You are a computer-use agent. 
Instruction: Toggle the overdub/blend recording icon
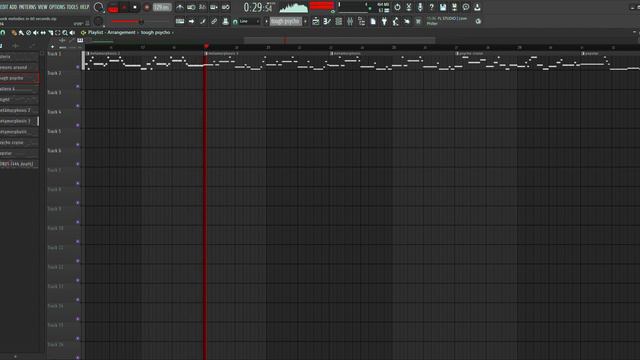(x=214, y=7)
